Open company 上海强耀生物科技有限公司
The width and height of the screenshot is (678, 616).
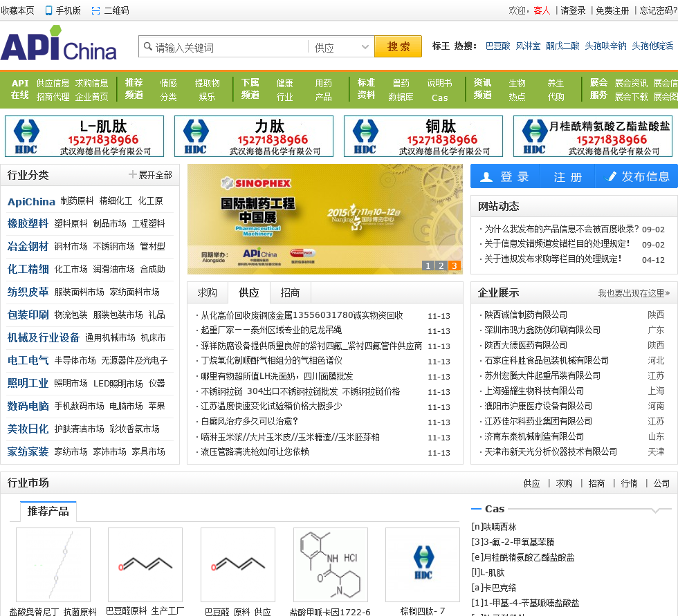pos(534,391)
